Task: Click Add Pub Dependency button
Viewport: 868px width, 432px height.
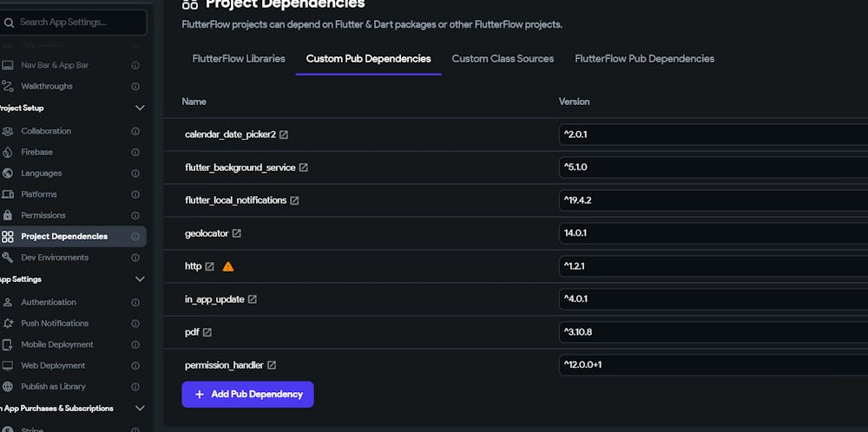Action: coord(247,394)
